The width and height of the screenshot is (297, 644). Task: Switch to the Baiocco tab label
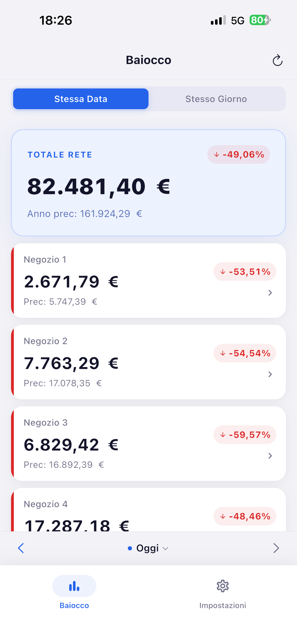click(74, 606)
